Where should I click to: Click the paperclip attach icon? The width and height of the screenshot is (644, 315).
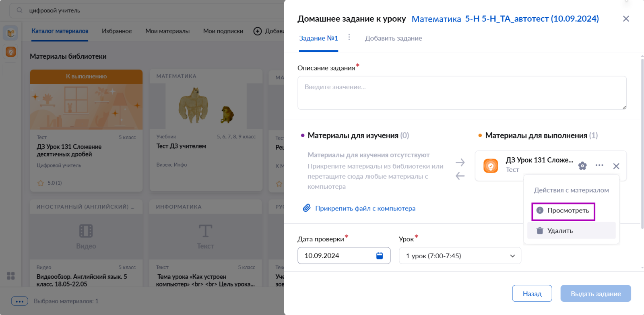click(307, 208)
